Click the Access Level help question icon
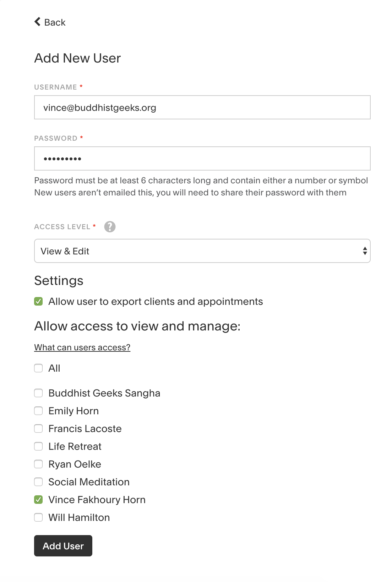 [x=110, y=227]
